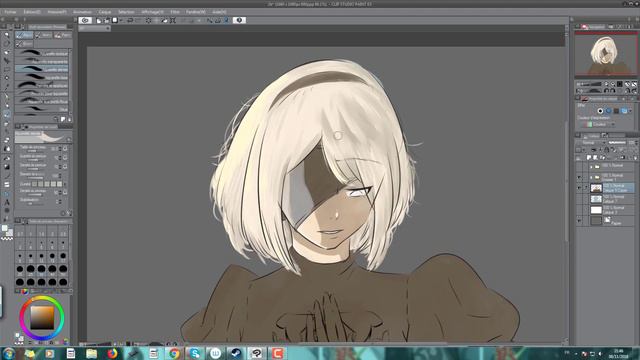
Task: Select the hardest Dureté hardness swatch
Action: coord(60,184)
